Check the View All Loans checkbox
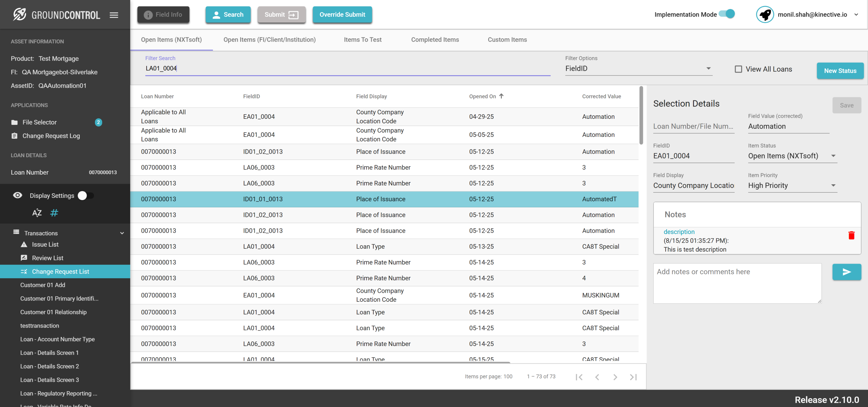 738,69
